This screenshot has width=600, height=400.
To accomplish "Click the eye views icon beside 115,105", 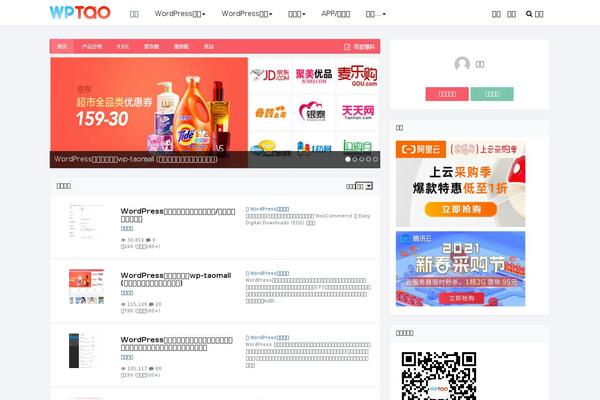I will click(x=123, y=304).
